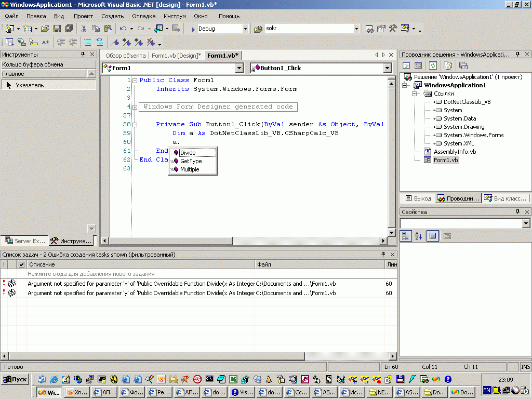Click the Пуск start button
Viewport: 532px width, 399px height.
point(16,379)
